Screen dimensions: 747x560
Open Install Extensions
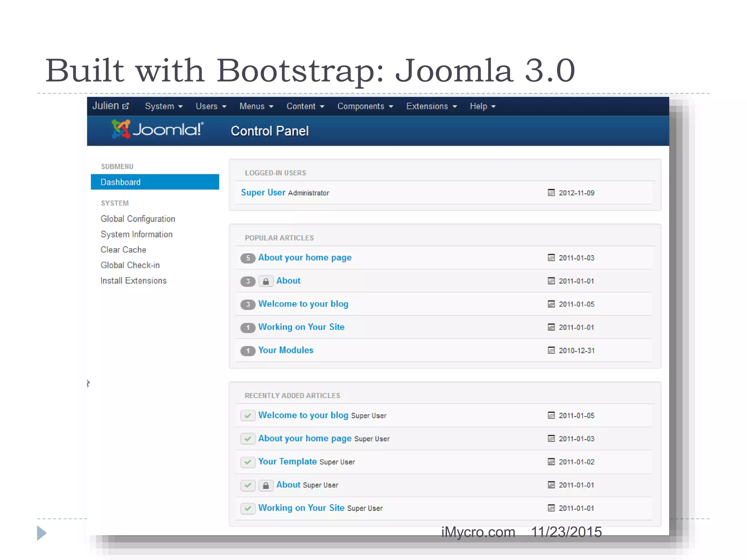133,280
